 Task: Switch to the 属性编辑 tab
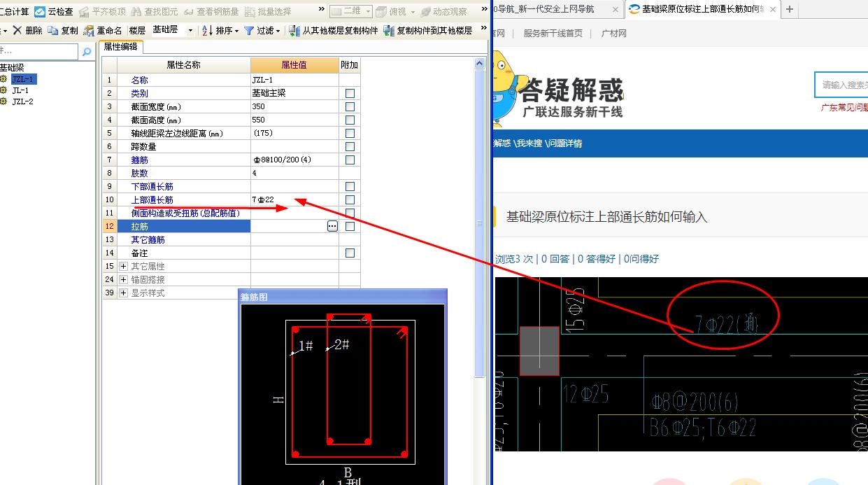coord(121,47)
